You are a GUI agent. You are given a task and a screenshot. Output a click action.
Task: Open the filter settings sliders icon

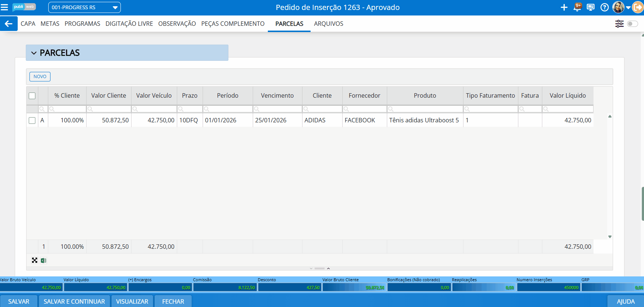click(619, 24)
